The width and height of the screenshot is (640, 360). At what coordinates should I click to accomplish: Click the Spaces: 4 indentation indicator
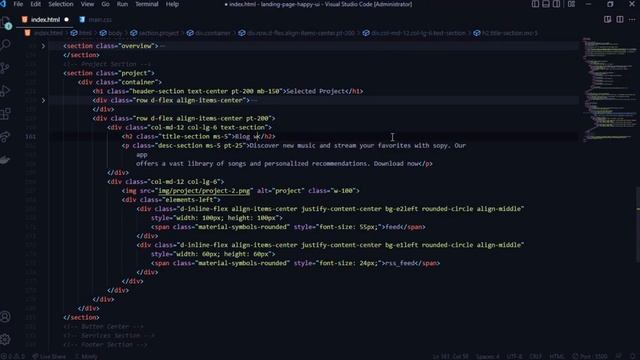[488, 356]
